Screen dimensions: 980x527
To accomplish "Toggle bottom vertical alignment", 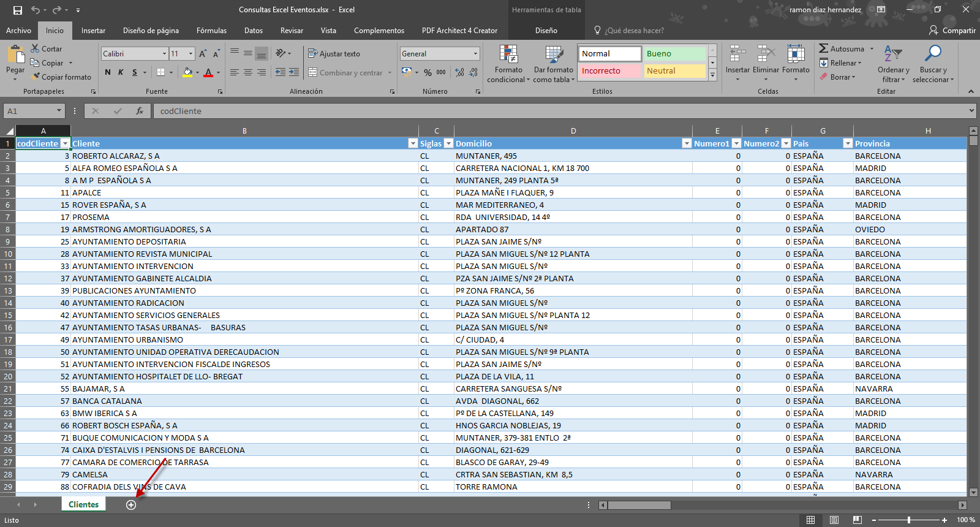I will tap(262, 54).
